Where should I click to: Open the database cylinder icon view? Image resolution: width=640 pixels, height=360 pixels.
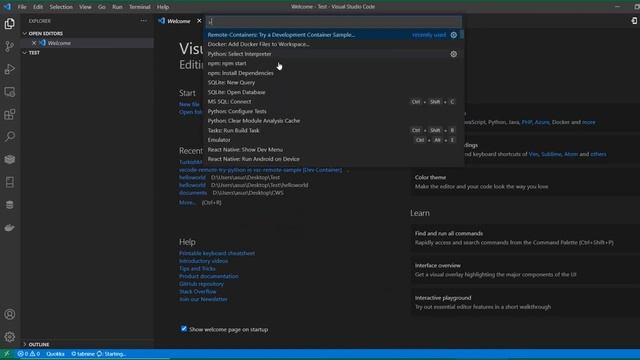click(x=10, y=205)
